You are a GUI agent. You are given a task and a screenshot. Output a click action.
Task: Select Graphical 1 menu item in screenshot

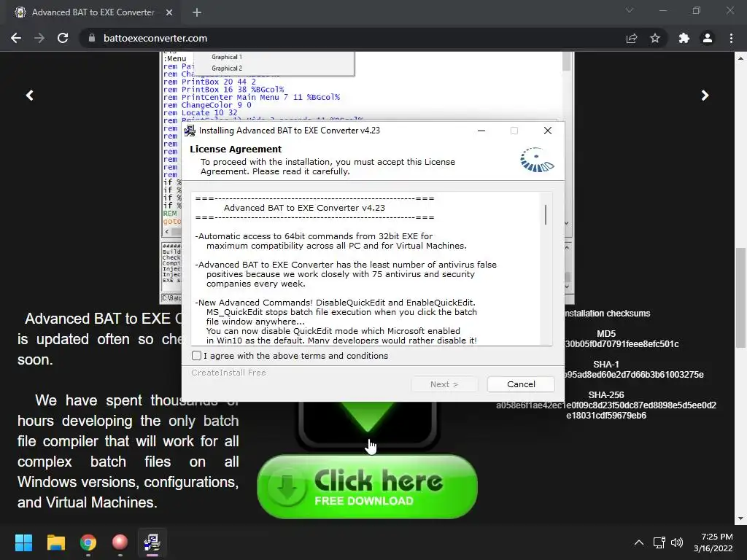point(227,57)
